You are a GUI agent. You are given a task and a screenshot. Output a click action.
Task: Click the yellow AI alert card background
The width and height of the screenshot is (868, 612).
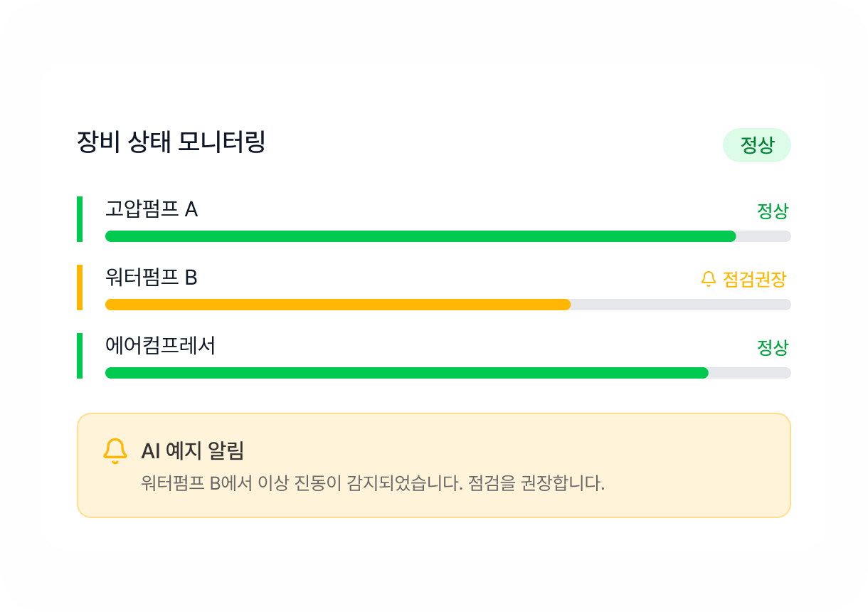(x=434, y=465)
